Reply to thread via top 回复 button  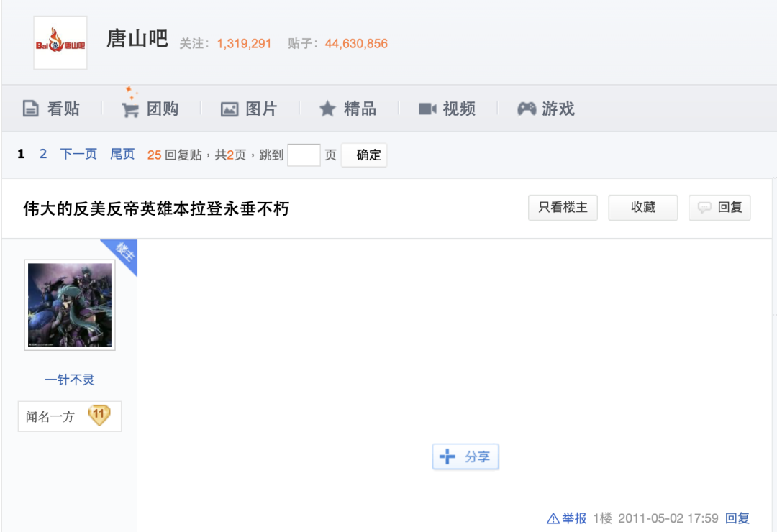[719, 208]
